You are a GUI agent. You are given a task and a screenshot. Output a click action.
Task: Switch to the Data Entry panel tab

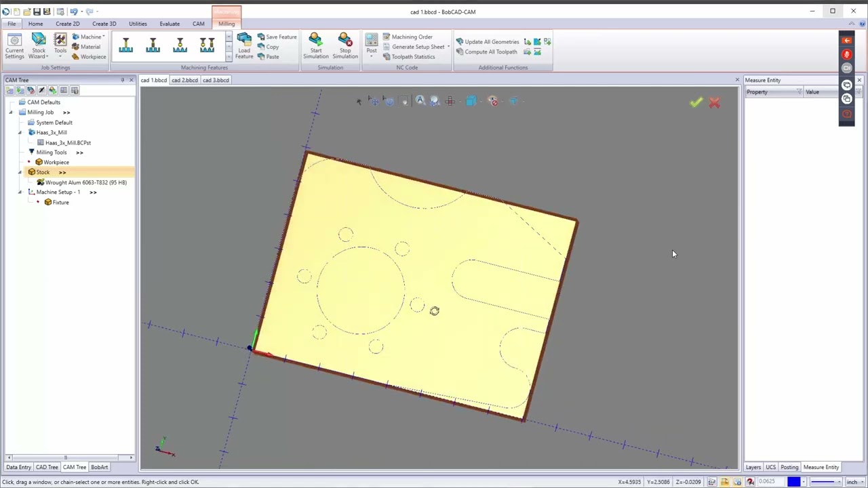coord(18,467)
